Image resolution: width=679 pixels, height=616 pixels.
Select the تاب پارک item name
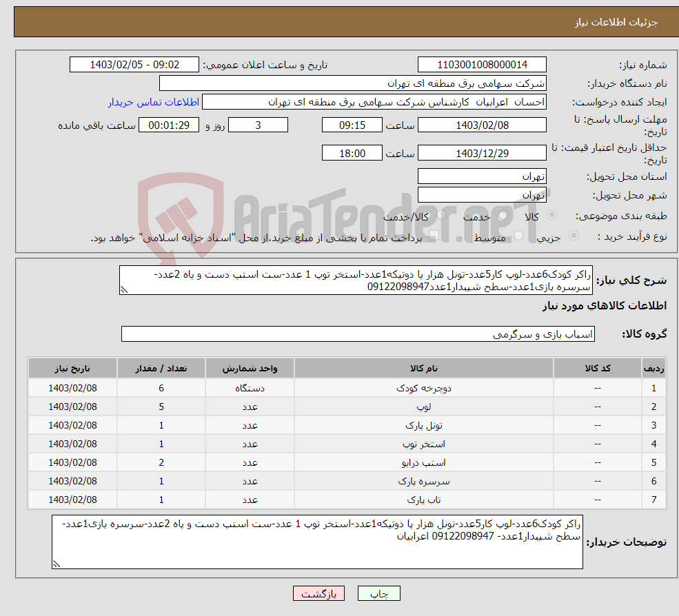(x=423, y=500)
